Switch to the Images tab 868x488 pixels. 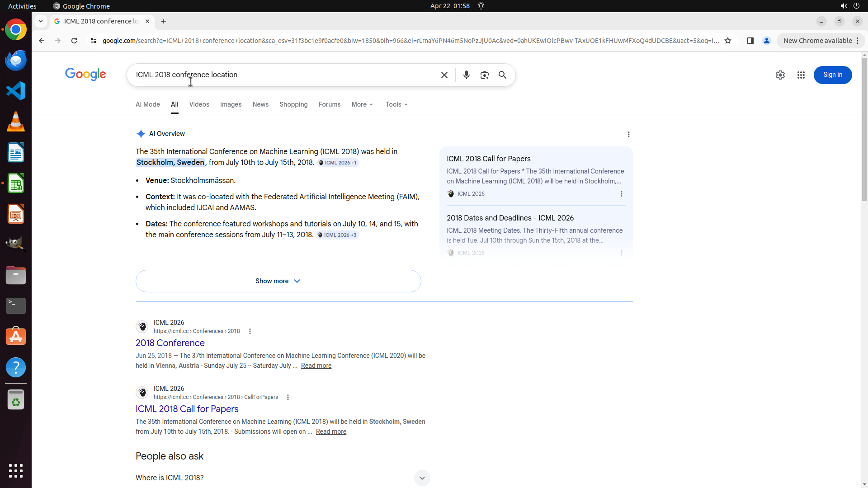231,104
